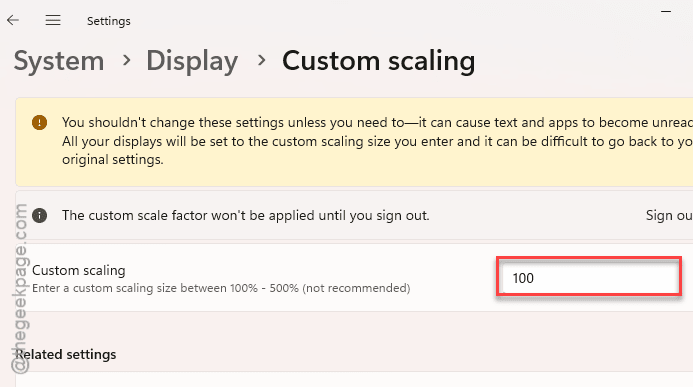Go back using the back arrow
The width and height of the screenshot is (693, 387).
pos(13,20)
